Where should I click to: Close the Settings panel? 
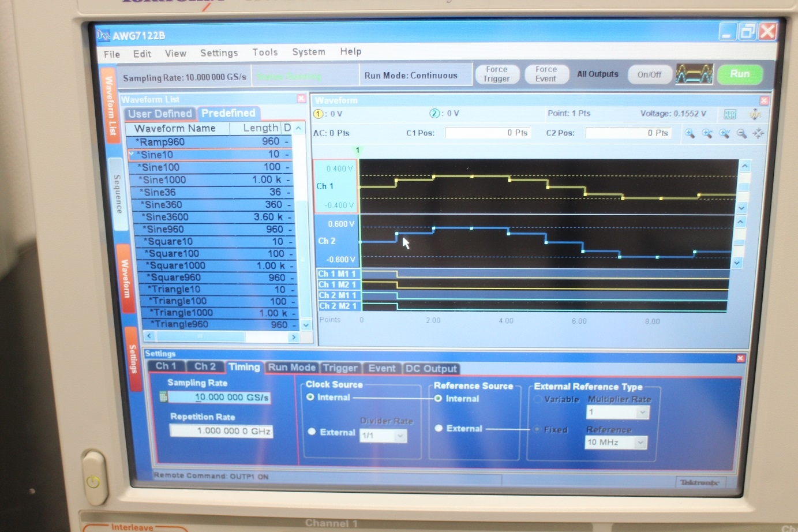click(x=740, y=358)
